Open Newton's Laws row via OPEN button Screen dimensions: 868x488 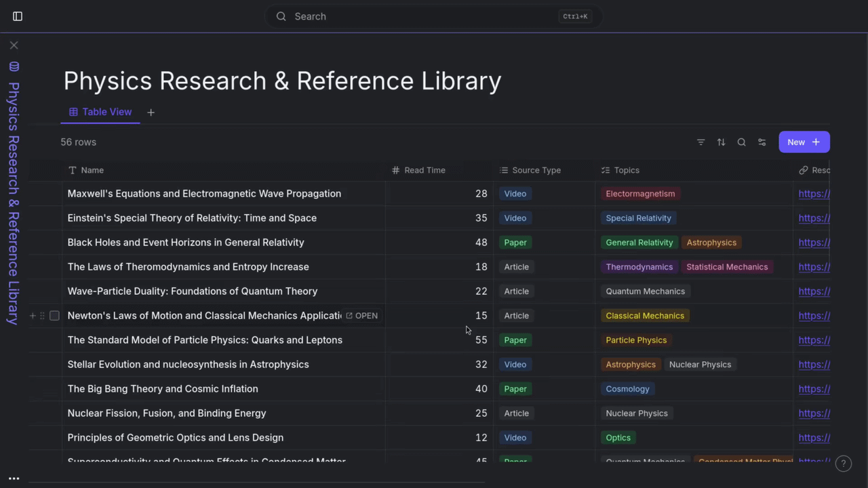click(361, 316)
